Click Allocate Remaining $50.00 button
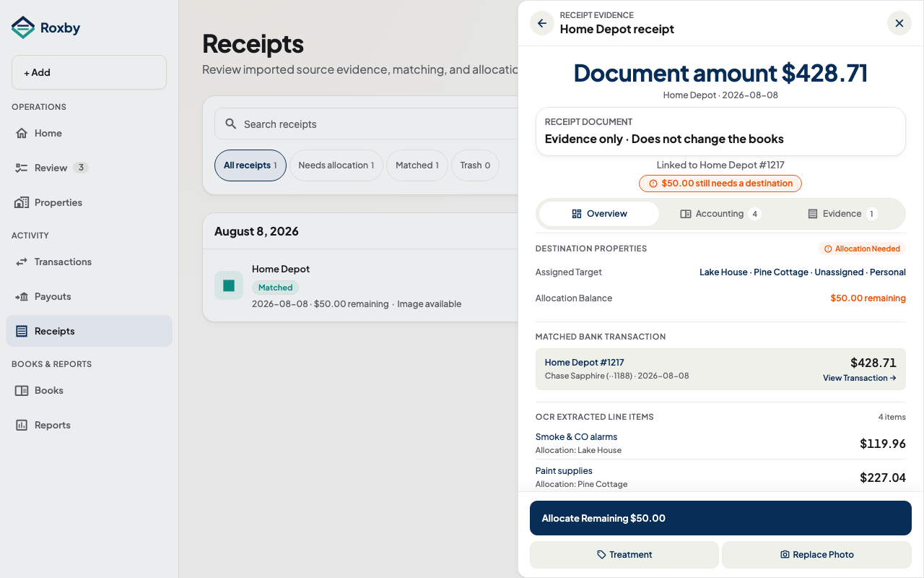 click(x=720, y=518)
